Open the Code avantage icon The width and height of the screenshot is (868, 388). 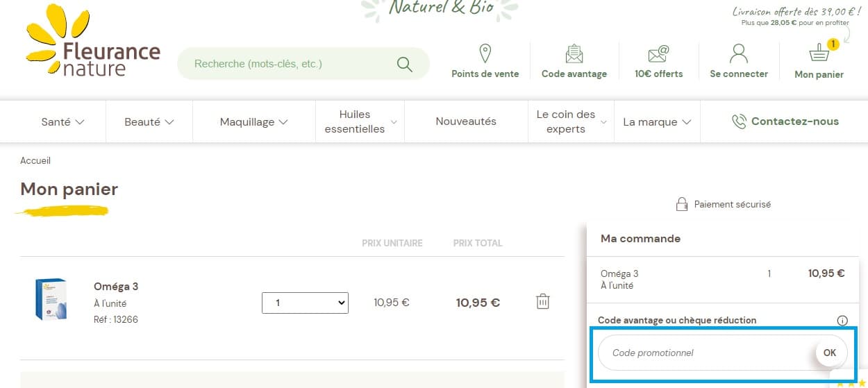coord(574,53)
